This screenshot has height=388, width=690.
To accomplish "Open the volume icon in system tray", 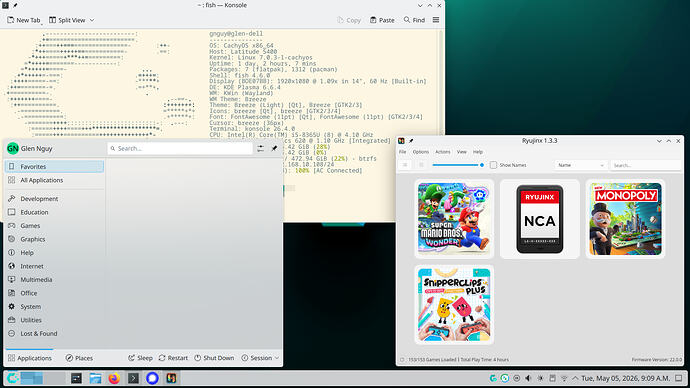I will tap(529, 378).
